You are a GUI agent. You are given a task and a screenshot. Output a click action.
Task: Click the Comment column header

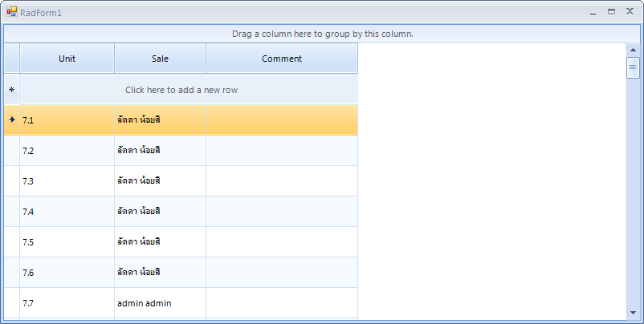coord(282,59)
